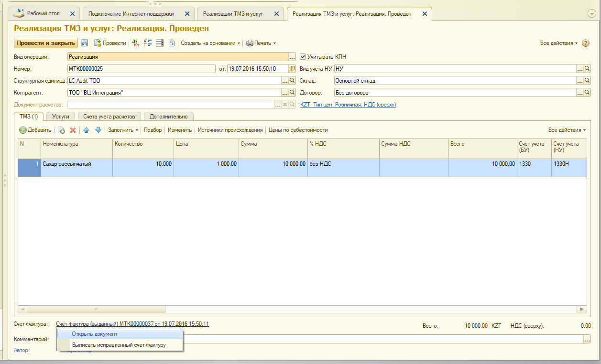The image size is (601, 364).
Task: Click the Изменить button
Action: coord(180,130)
